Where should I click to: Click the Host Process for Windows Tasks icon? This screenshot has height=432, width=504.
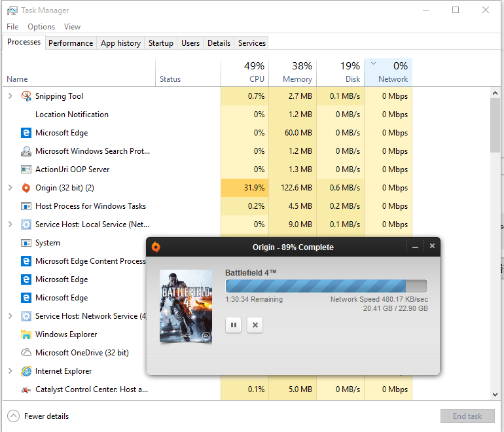point(26,206)
